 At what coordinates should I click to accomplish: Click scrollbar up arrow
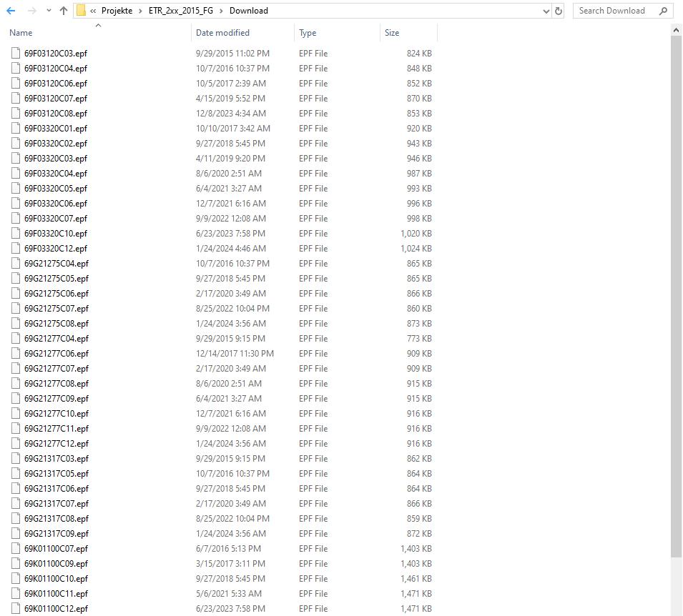676,30
